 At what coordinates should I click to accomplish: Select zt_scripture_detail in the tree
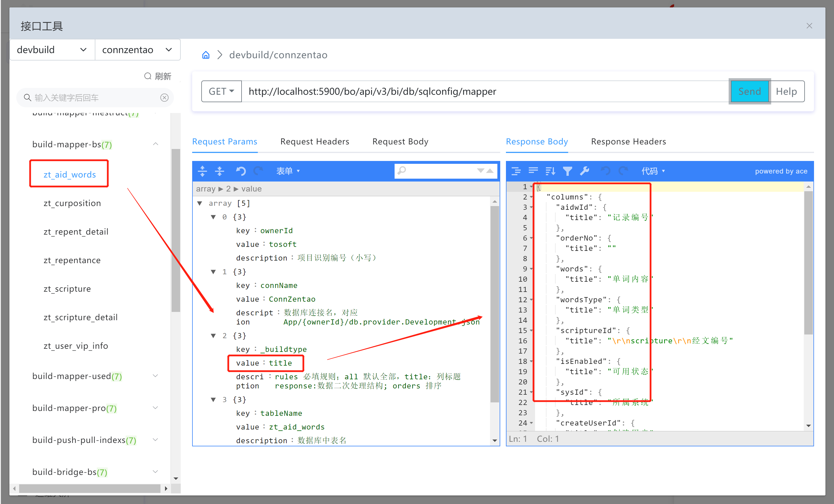point(81,317)
